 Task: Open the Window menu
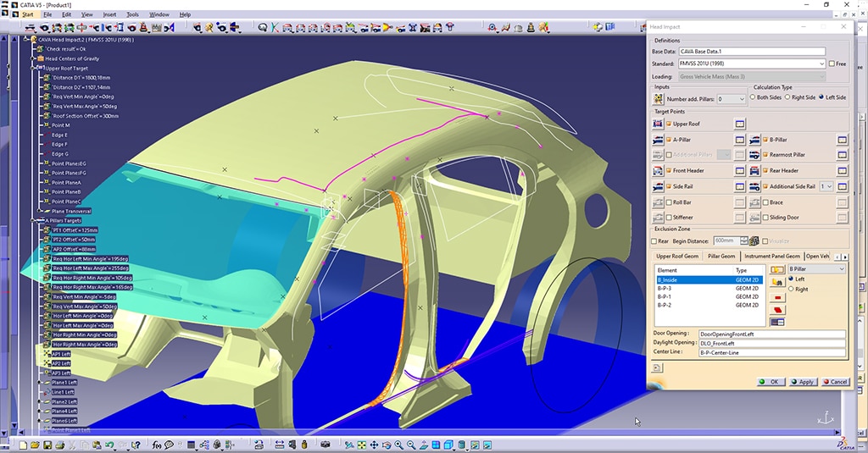click(x=159, y=14)
